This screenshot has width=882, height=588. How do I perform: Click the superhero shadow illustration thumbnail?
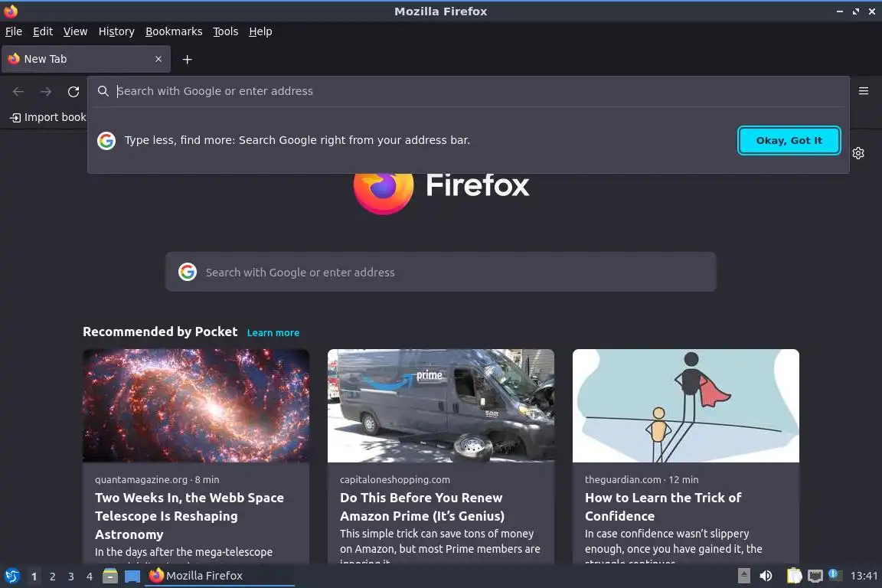pos(686,406)
